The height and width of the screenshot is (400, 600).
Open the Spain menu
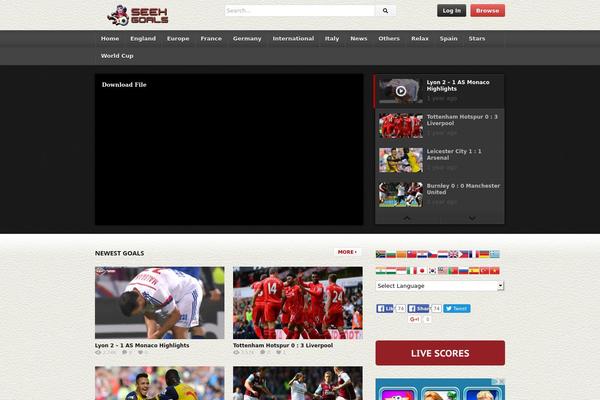click(448, 39)
